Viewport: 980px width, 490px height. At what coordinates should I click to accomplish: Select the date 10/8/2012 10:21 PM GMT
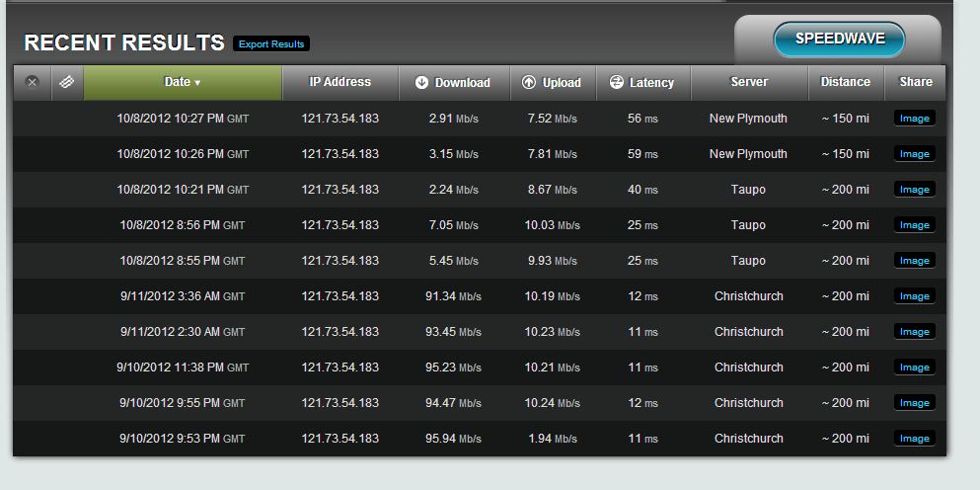(183, 190)
